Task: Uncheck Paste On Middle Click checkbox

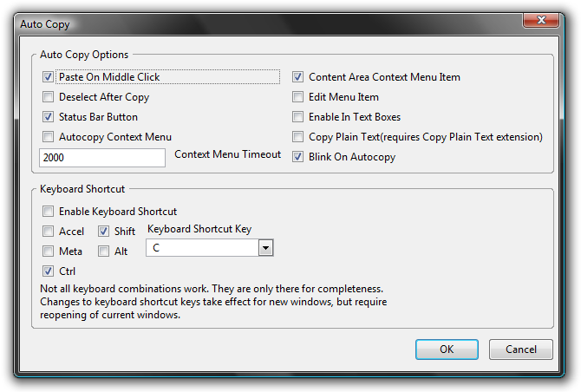Action: pos(48,77)
